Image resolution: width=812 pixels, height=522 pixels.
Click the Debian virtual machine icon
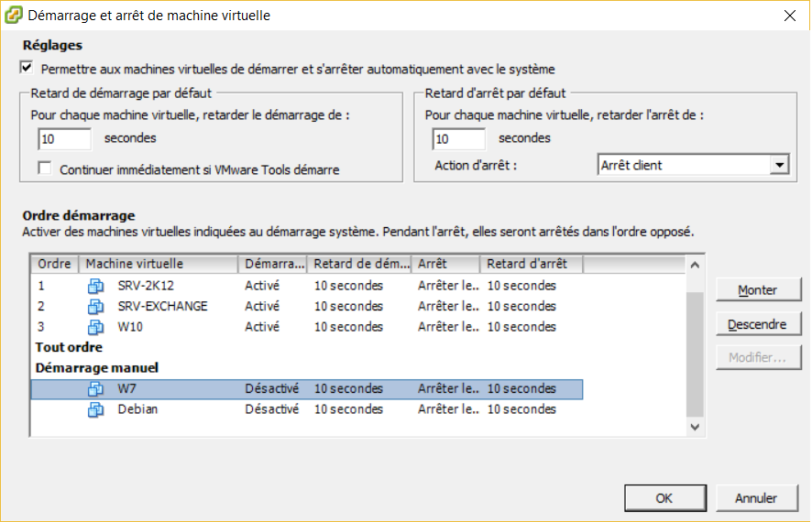(95, 409)
